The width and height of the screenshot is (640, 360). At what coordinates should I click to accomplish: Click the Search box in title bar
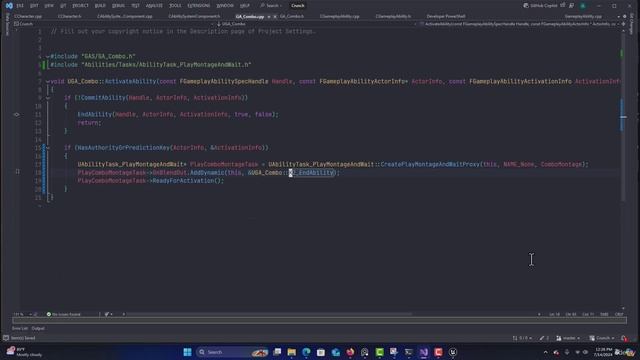tap(271, 6)
